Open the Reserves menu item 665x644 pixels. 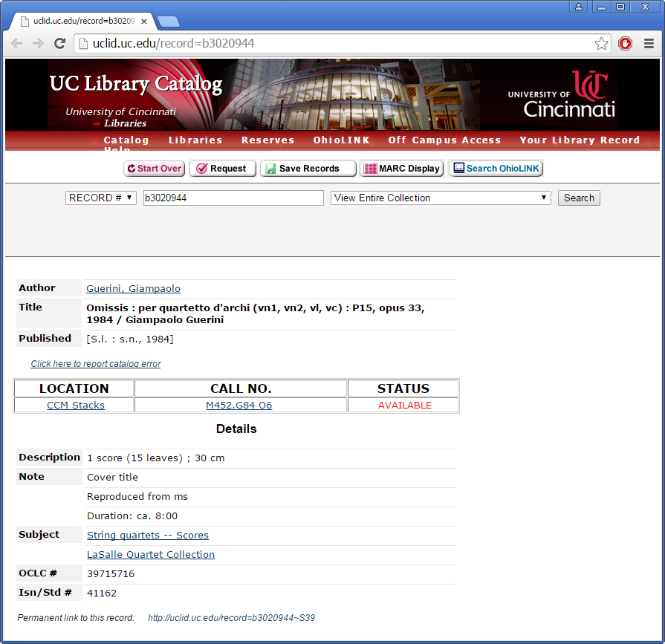268,140
